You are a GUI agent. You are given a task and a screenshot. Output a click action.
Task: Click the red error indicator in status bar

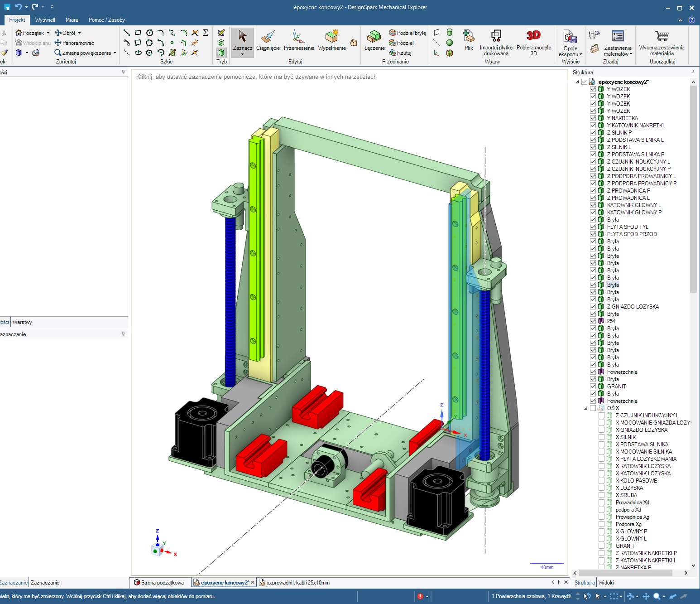point(420,596)
